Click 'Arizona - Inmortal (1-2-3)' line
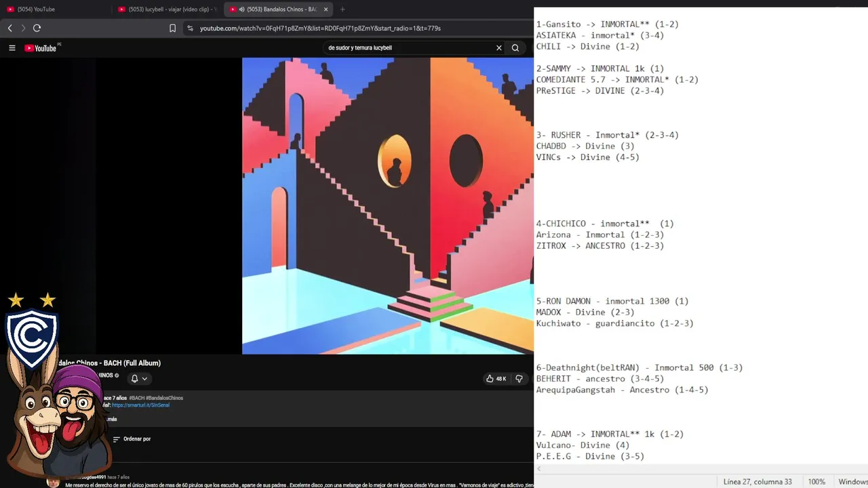 click(x=599, y=235)
